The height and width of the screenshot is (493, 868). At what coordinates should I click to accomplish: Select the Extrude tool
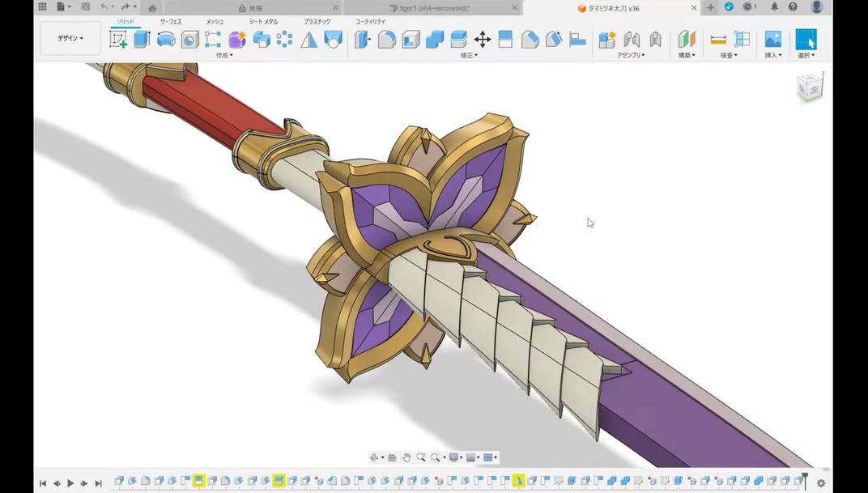point(143,40)
